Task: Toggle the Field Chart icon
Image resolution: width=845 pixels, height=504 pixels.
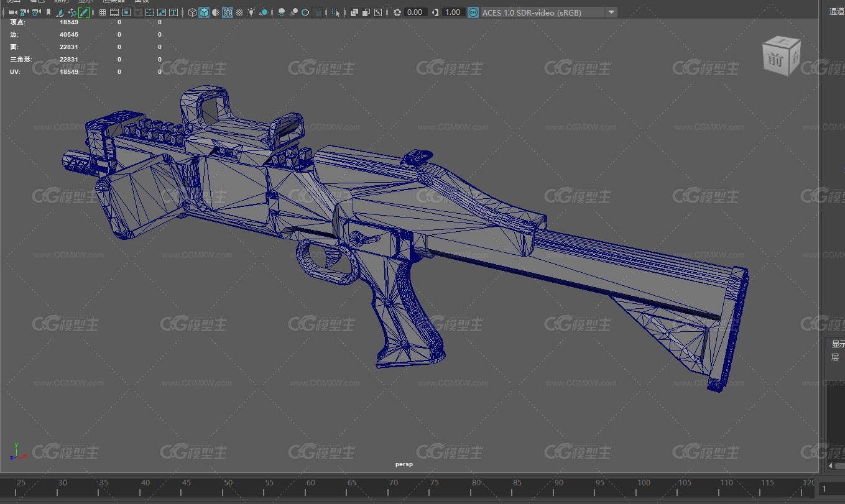Action: click(150, 12)
